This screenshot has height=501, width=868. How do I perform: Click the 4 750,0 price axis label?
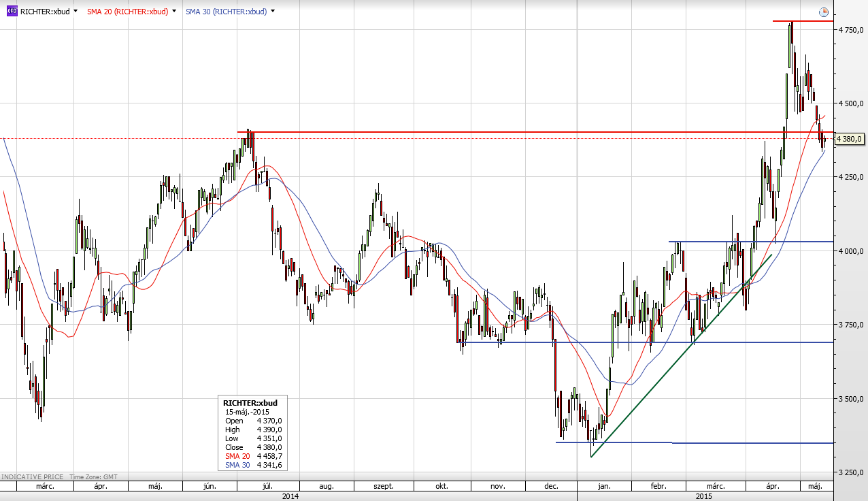pos(850,30)
